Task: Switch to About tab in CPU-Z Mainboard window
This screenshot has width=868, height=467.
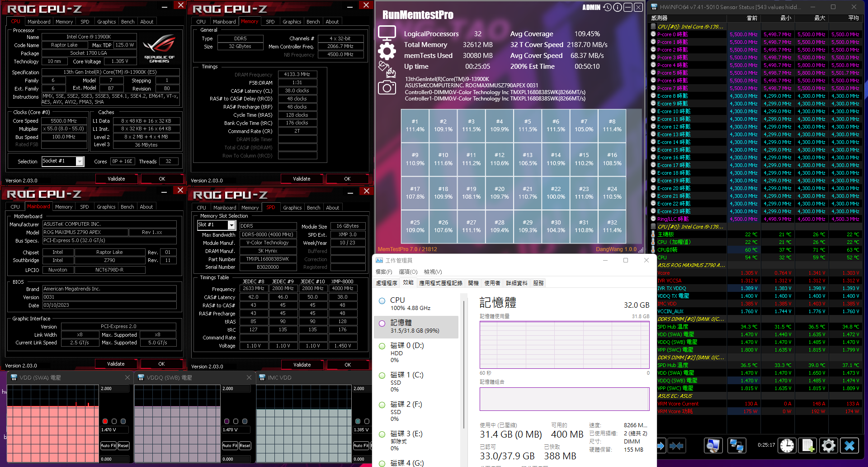Action: point(146,207)
